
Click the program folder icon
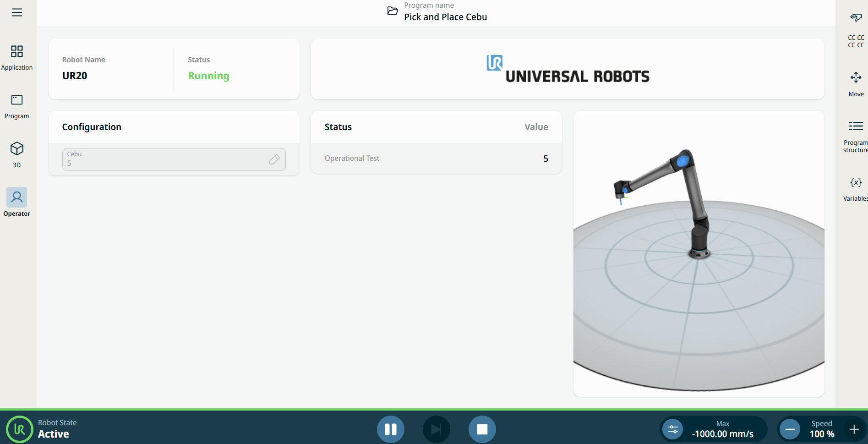tap(393, 11)
